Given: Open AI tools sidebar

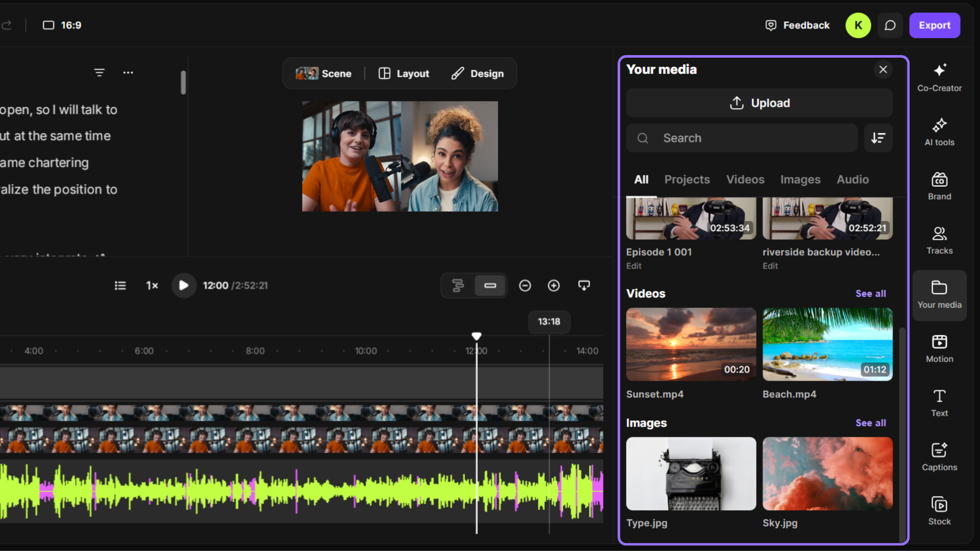Looking at the screenshot, I should coord(939,132).
